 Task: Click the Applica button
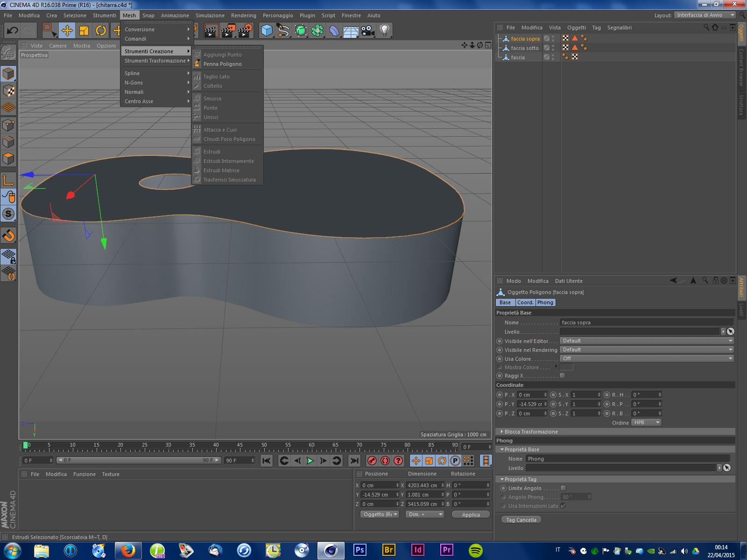pos(471,515)
